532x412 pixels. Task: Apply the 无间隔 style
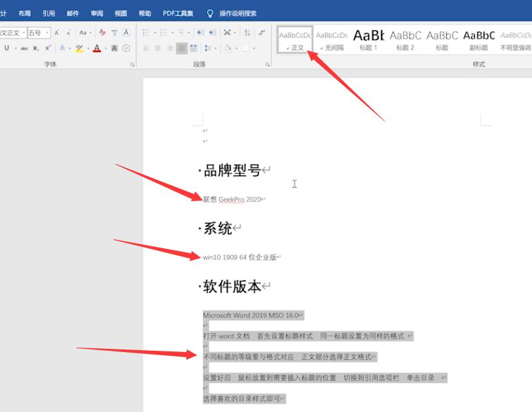pyautogui.click(x=332, y=40)
